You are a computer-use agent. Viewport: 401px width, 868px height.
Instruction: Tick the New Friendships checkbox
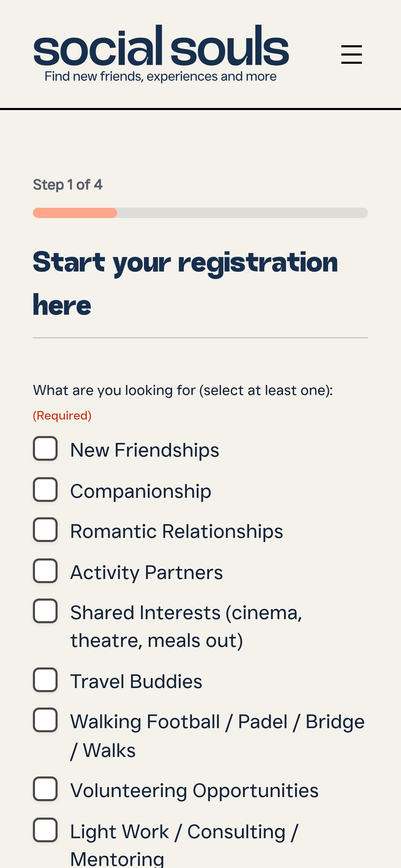coord(45,448)
